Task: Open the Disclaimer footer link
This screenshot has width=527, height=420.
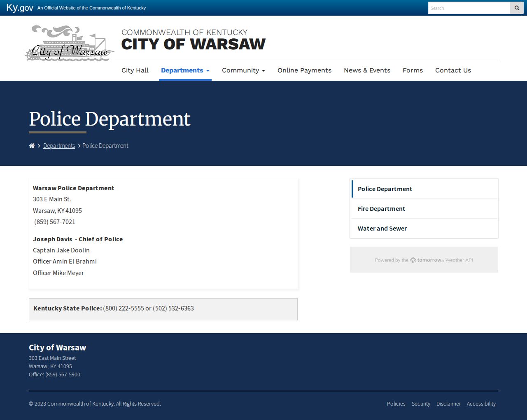Action: 448,404
